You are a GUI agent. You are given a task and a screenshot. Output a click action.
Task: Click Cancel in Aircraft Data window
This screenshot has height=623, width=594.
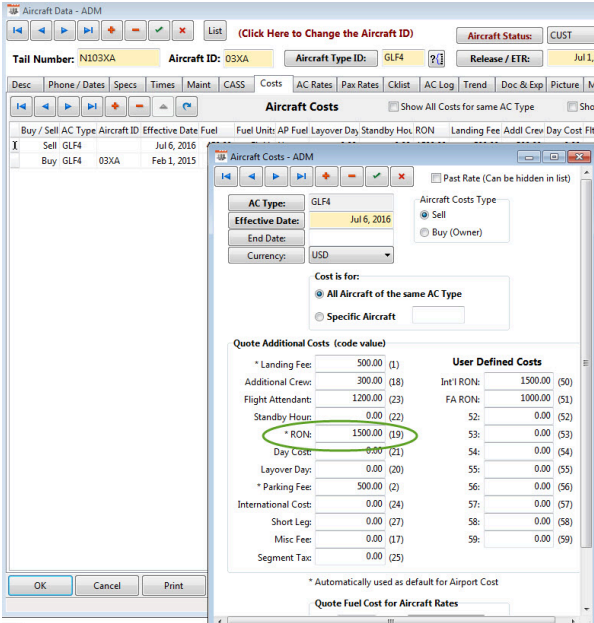[107, 586]
